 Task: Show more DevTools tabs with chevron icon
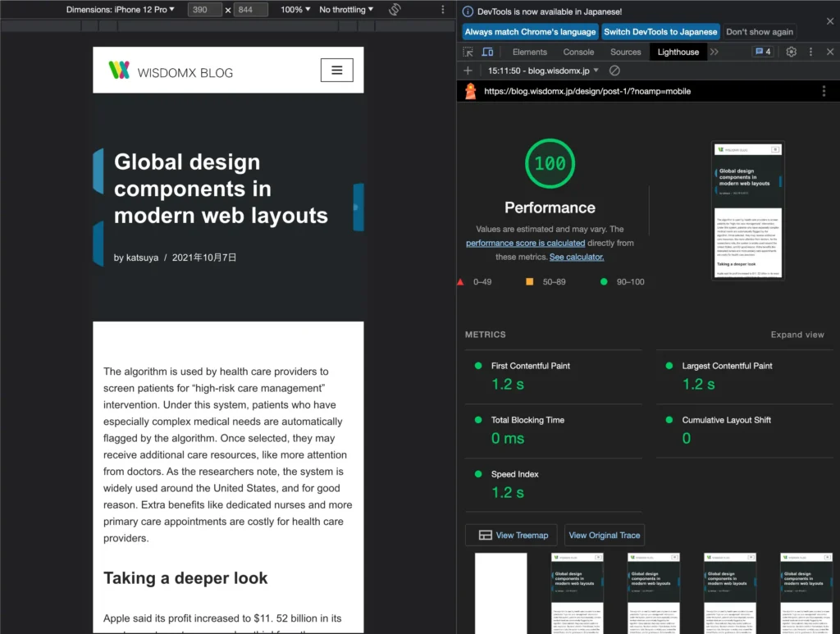(x=714, y=52)
